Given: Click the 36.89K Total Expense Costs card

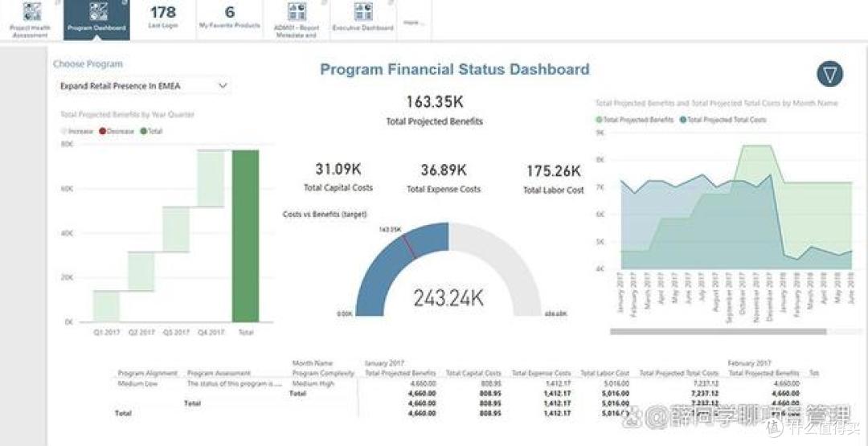Looking at the screenshot, I should [x=444, y=178].
